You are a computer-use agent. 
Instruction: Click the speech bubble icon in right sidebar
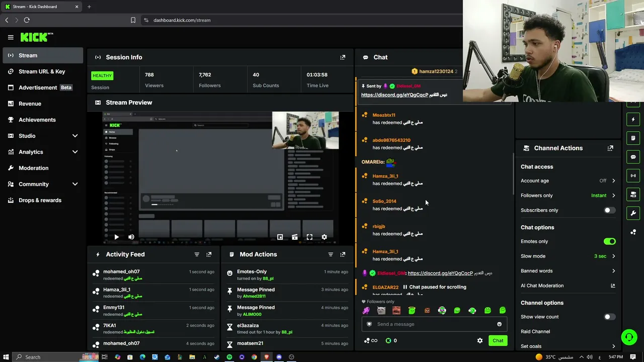[633, 157]
